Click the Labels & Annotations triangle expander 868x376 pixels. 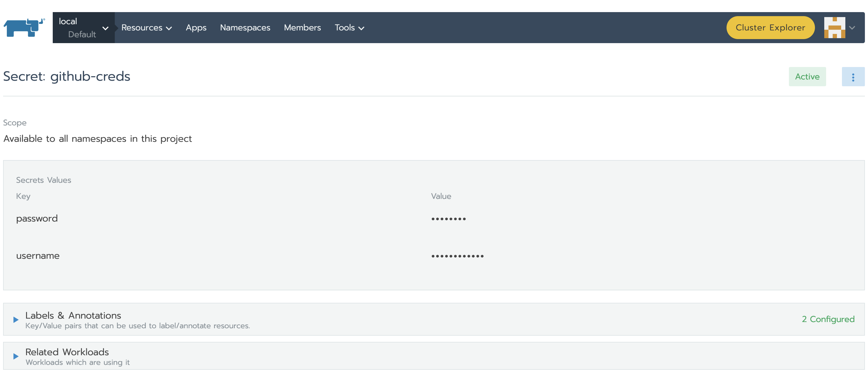click(x=15, y=318)
